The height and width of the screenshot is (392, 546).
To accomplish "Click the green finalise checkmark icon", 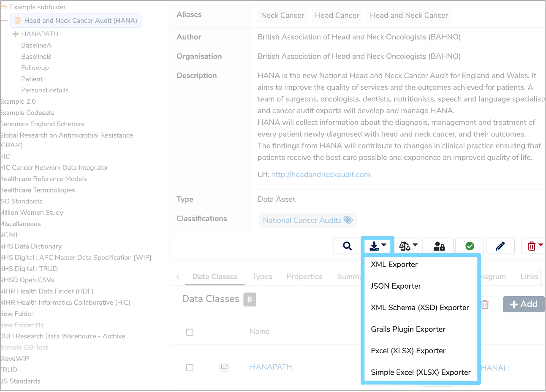I will point(470,246).
